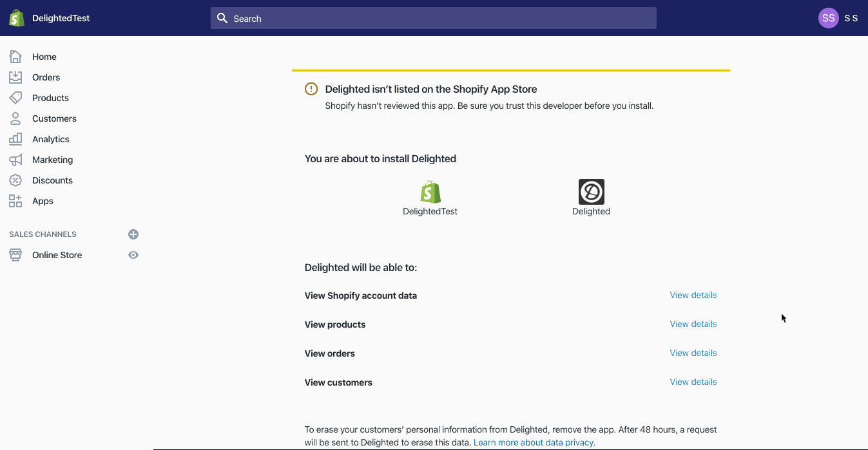
Task: View online store via eye icon
Action: pyautogui.click(x=133, y=255)
